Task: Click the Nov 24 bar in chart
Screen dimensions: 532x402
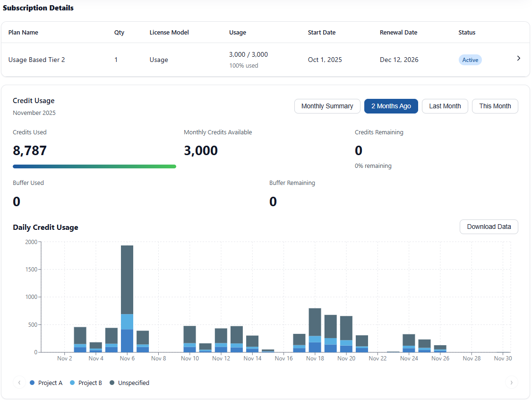Action: [x=409, y=343]
